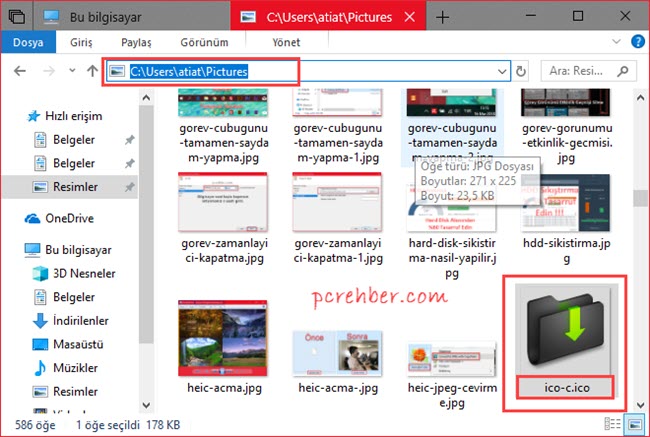The image size is (650, 437).
Task: Unpin Resimler using its pin icon
Action: click(130, 187)
